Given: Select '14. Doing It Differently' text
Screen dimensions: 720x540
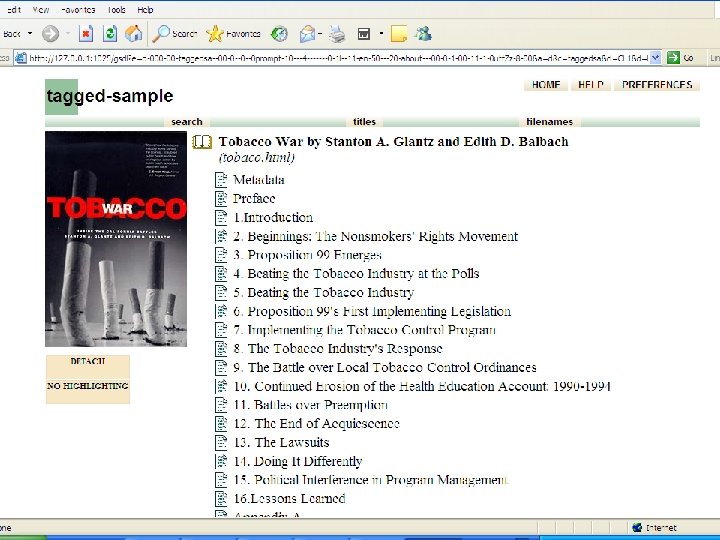Looking at the screenshot, I should (298, 461).
